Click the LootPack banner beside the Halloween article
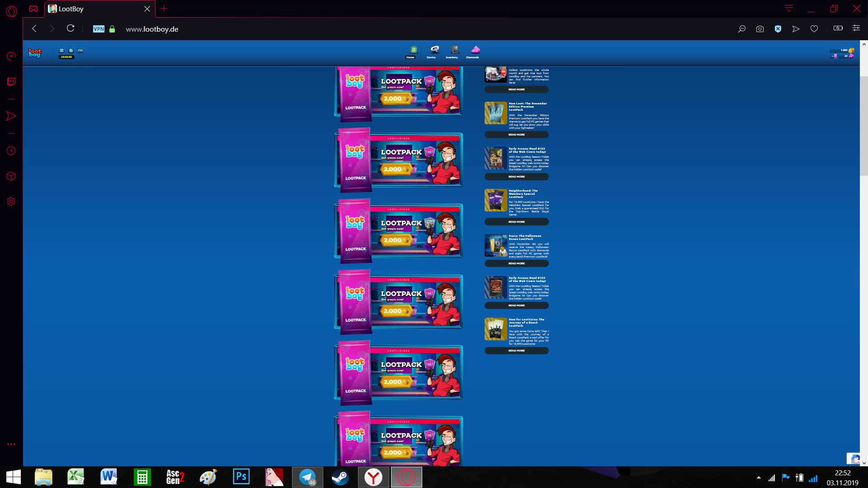 coord(398,231)
